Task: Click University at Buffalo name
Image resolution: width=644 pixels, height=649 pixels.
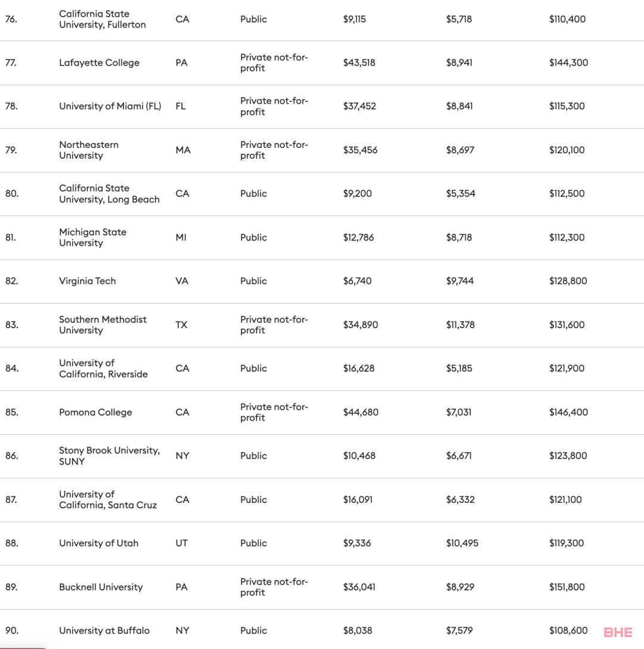Action: tap(104, 631)
